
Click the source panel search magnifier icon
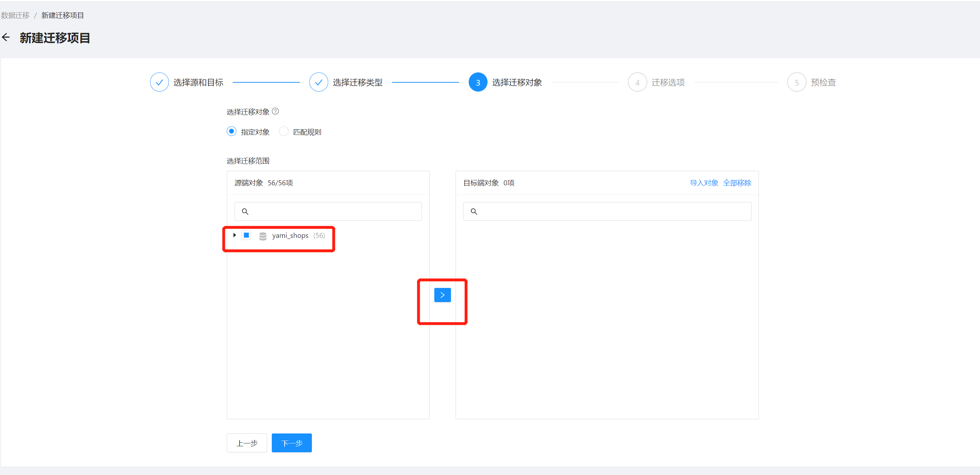point(245,212)
